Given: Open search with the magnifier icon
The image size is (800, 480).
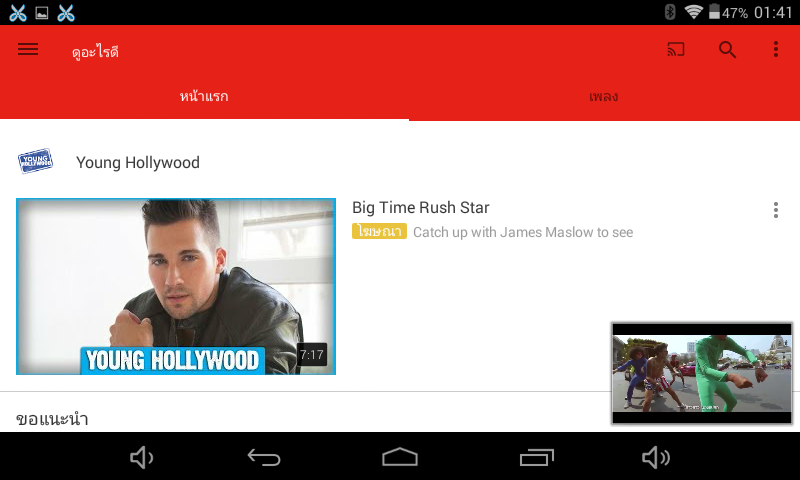Looking at the screenshot, I should (727, 49).
